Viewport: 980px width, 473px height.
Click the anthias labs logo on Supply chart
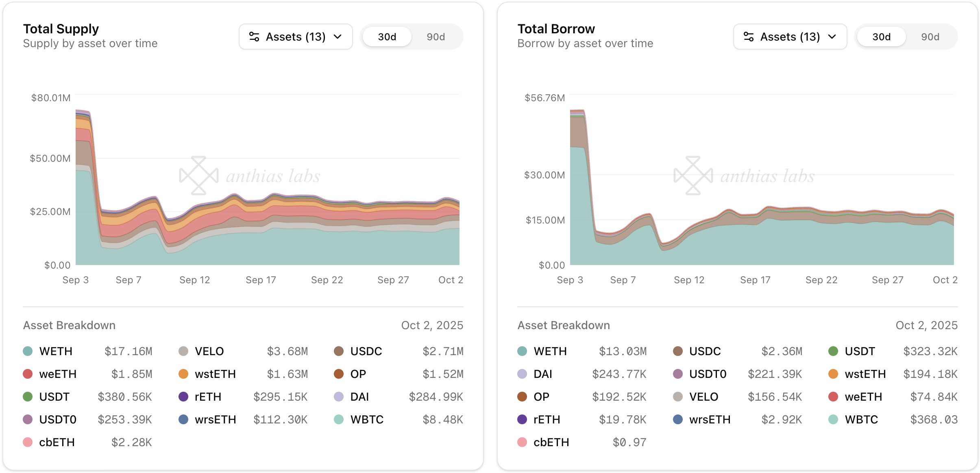(x=199, y=176)
